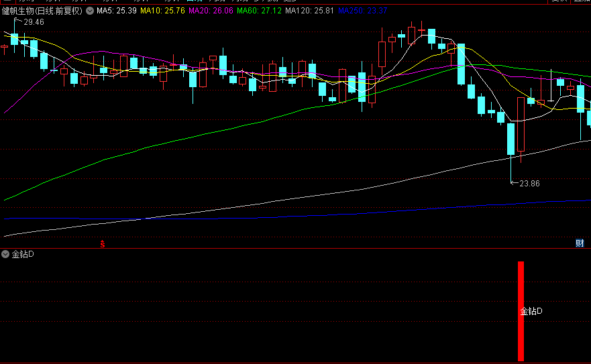591x364 pixels.
Task: Click the yellow MA10: 25.76 legend value
Action: tap(162, 11)
